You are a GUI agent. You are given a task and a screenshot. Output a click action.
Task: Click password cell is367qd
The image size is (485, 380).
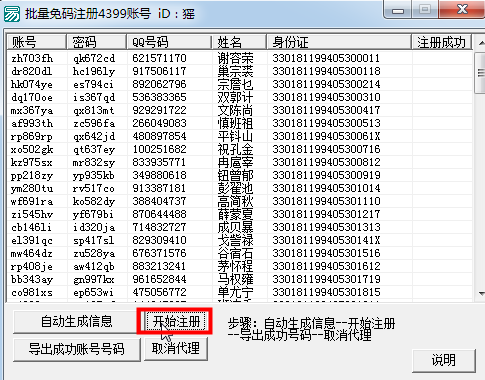click(x=94, y=97)
